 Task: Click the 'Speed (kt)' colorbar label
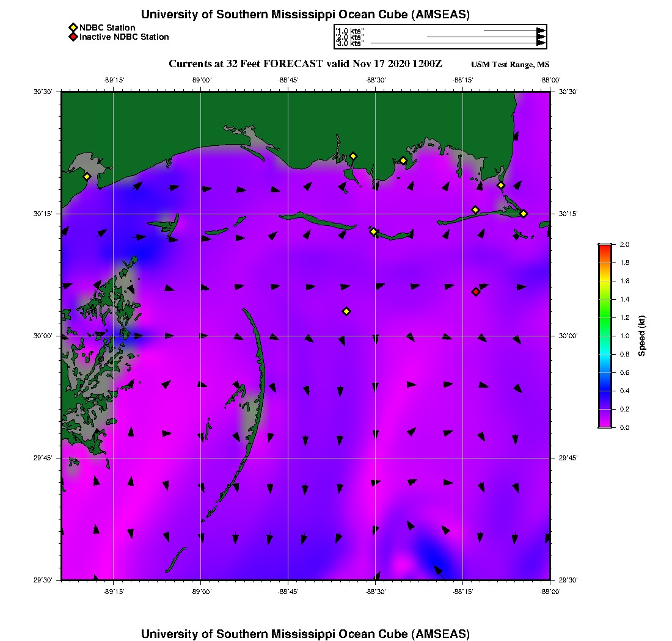click(641, 336)
